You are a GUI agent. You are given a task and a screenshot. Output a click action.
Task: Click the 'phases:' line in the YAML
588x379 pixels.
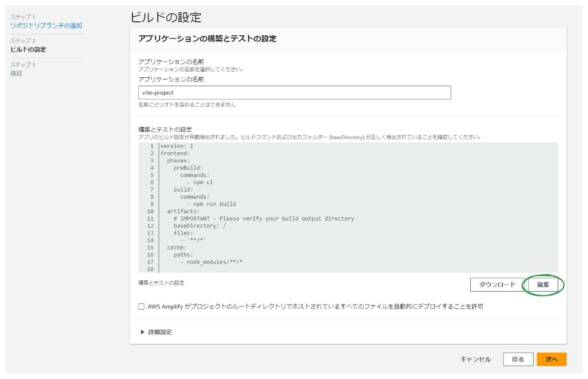coord(178,161)
